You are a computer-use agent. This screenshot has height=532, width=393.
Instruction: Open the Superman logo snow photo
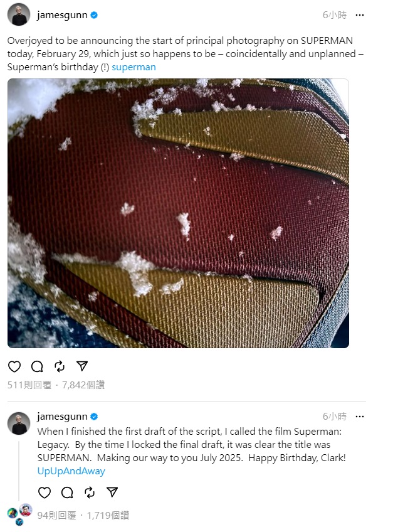[x=179, y=213]
